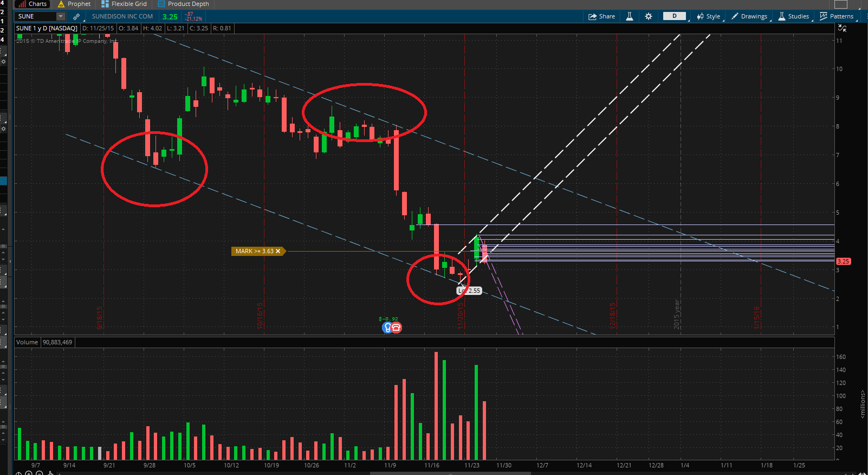Click the H: 4.02 high price readout

point(153,28)
